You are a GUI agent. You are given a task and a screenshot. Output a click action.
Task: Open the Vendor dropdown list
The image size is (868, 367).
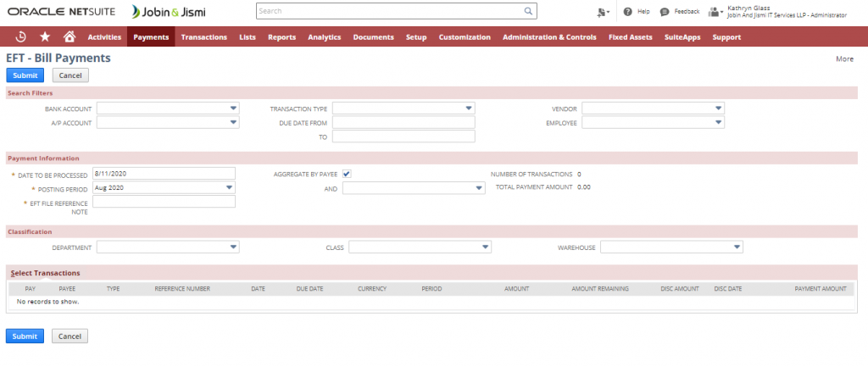coord(718,108)
